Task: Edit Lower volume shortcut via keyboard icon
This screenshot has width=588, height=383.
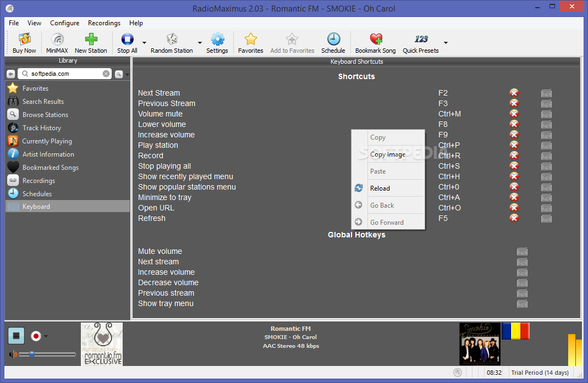Action: [x=546, y=124]
